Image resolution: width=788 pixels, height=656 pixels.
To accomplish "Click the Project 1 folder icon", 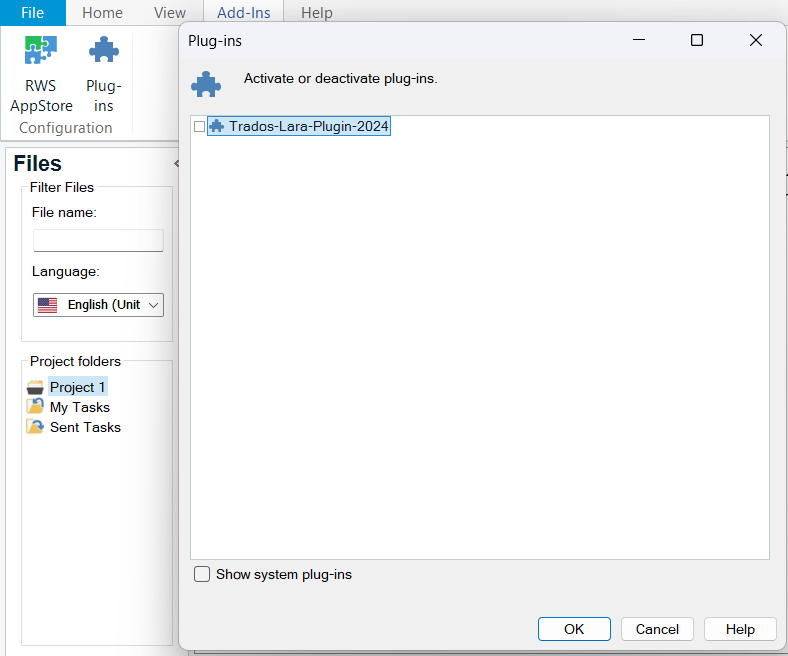I will tap(36, 387).
